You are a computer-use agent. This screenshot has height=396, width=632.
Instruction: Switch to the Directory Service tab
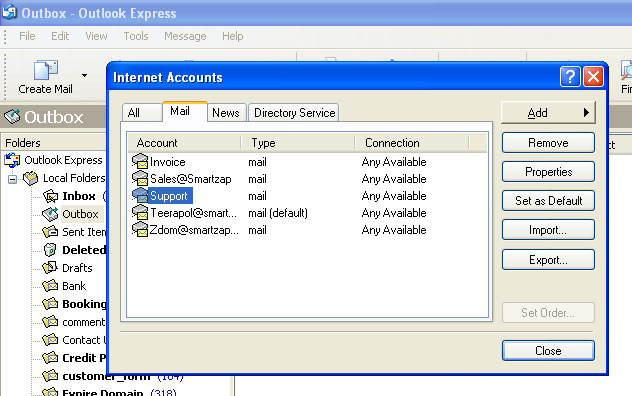(x=294, y=113)
